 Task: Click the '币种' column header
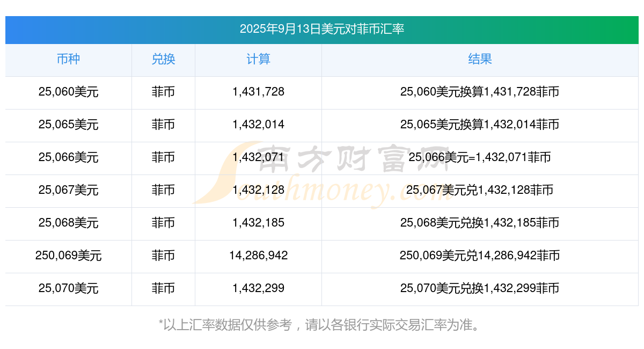click(68, 59)
